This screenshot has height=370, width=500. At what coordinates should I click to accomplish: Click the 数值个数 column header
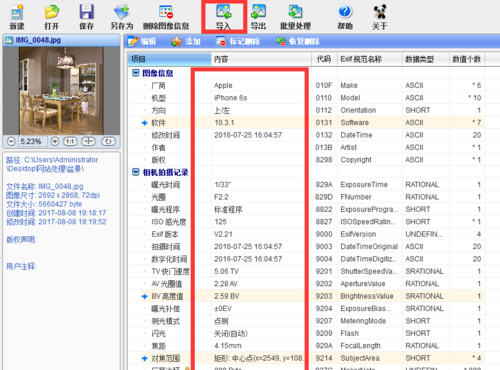(467, 59)
